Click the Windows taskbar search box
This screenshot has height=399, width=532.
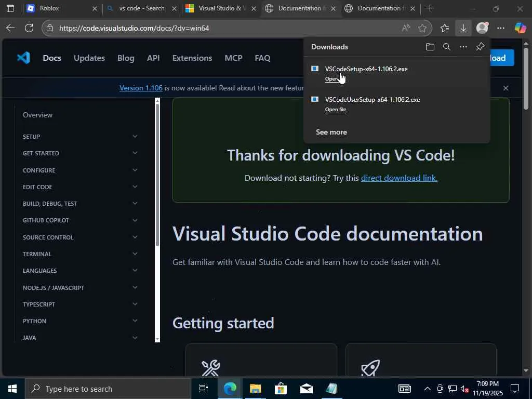pos(108,389)
